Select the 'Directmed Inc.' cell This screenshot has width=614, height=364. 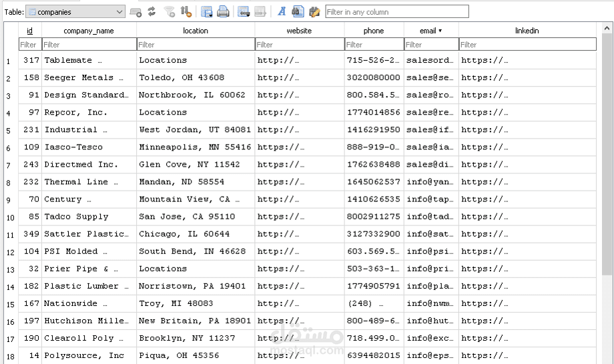click(x=89, y=165)
